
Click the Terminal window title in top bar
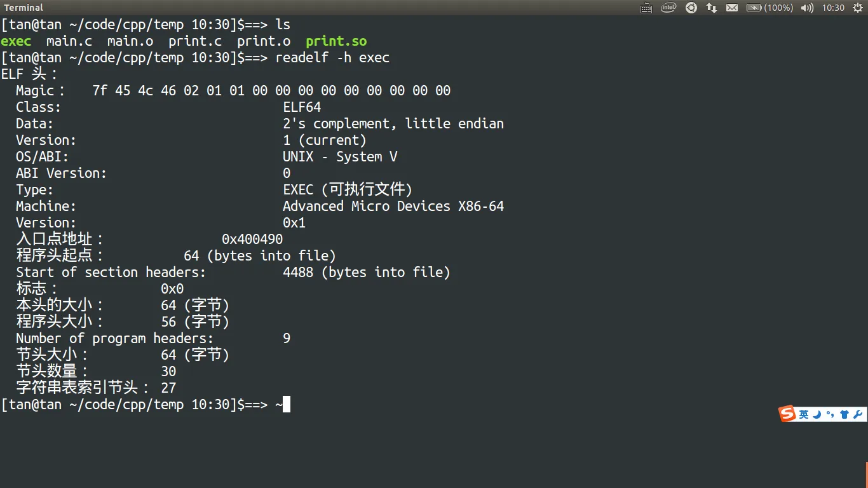[x=24, y=8]
